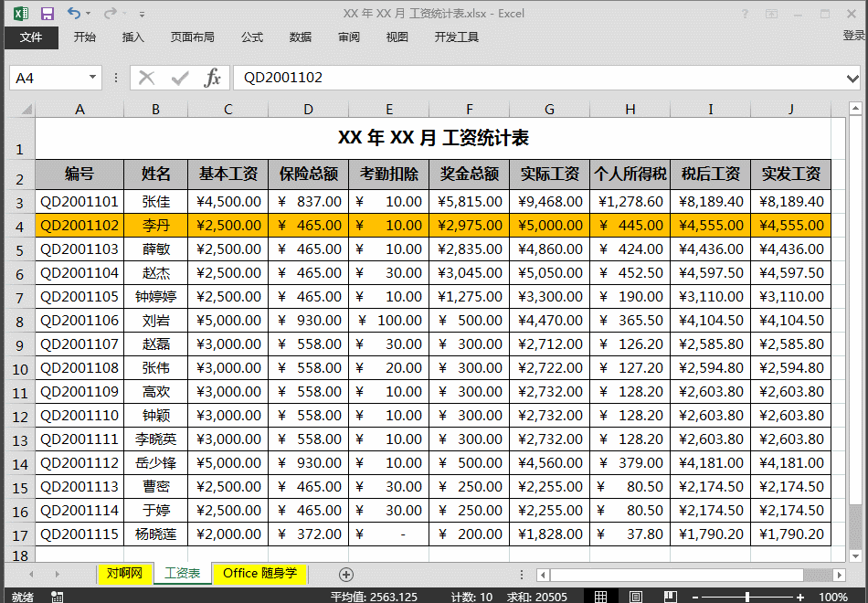The height and width of the screenshot is (603, 868).
Task: Click the 考勤扣除 cell ¥100.00 for 刘岩
Action: 388,321
